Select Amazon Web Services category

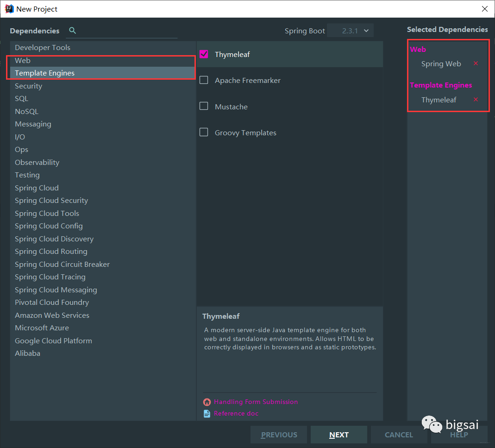(x=103, y=315)
